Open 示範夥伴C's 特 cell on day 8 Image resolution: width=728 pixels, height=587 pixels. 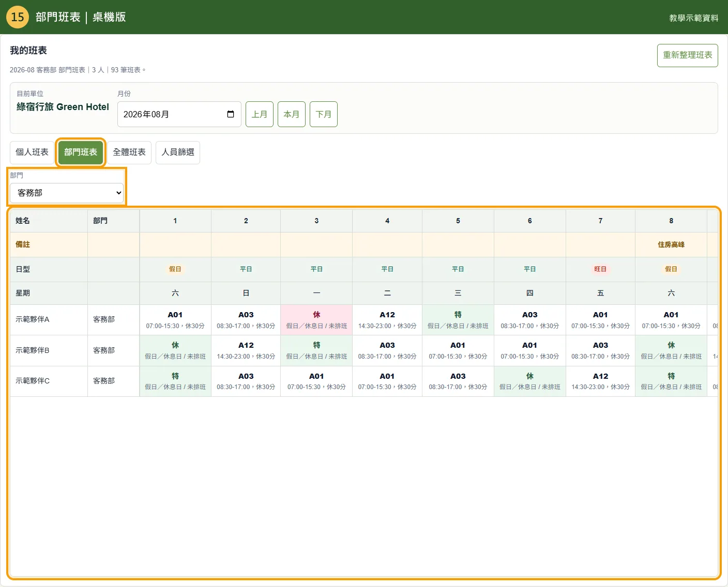coord(671,381)
